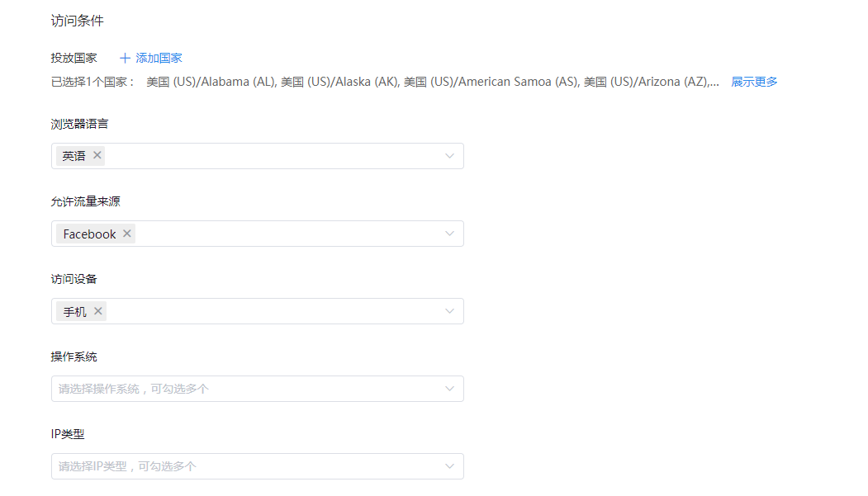Click the selected countries list text
This screenshot has height=496, width=868.
tap(432, 82)
